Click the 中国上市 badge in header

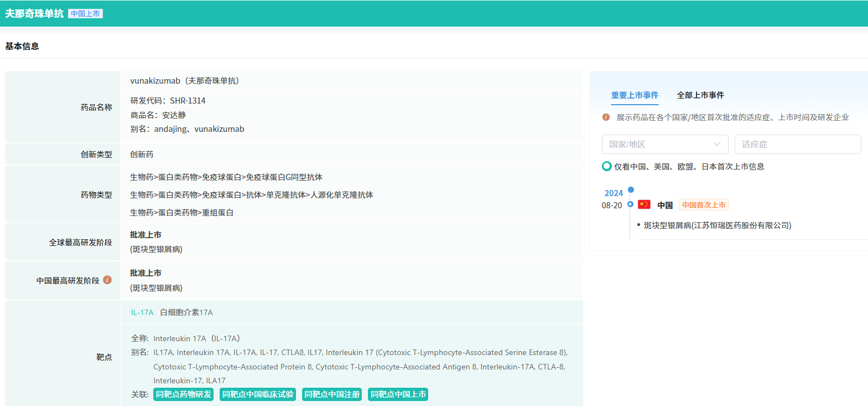click(85, 14)
